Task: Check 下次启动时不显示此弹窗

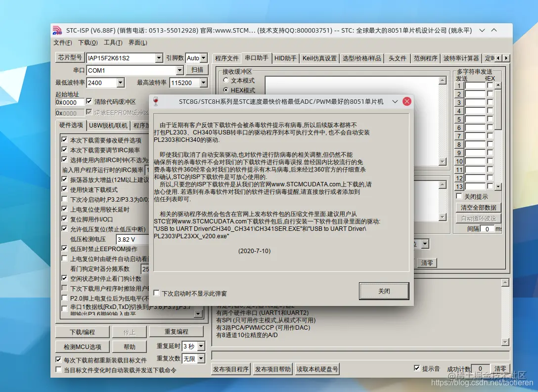Action: (x=157, y=293)
